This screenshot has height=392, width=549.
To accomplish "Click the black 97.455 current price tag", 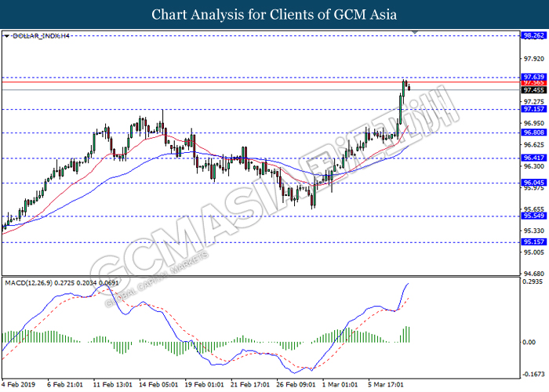I will click(x=534, y=90).
